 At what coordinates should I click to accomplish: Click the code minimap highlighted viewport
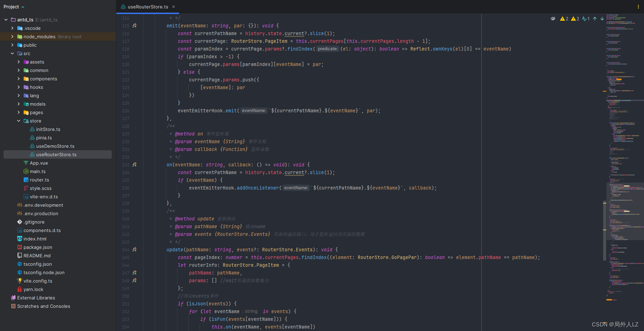625,212
